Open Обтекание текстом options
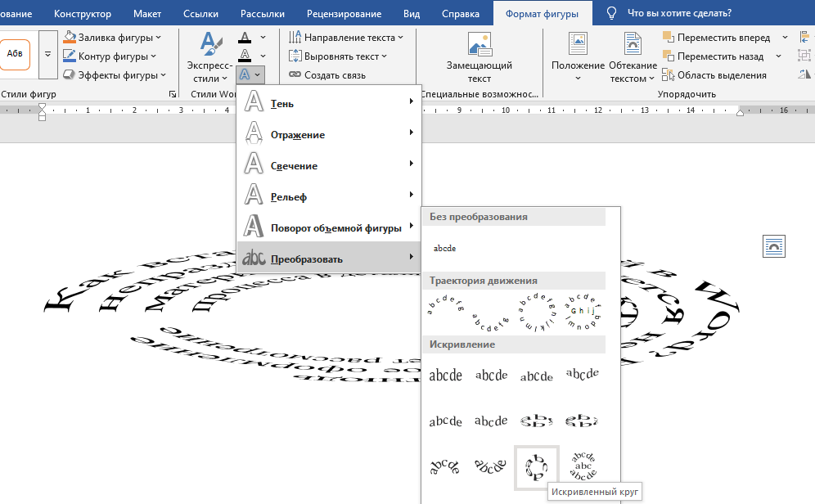This screenshot has height=504, width=815. click(x=633, y=55)
